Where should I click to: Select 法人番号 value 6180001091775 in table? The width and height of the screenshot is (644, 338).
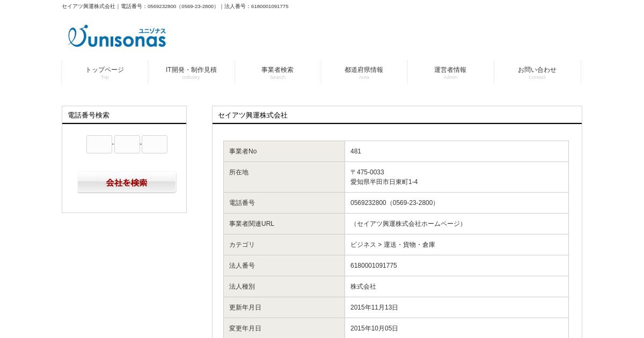[374, 266]
